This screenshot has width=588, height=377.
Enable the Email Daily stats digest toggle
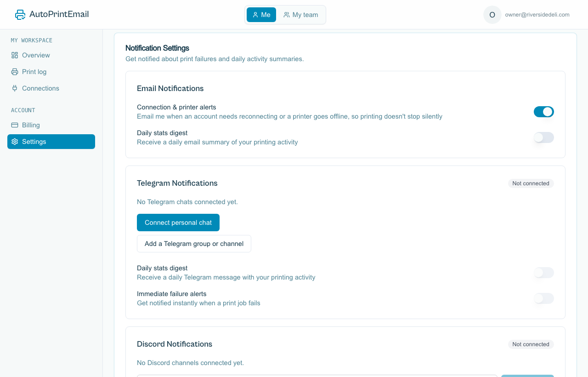click(544, 137)
